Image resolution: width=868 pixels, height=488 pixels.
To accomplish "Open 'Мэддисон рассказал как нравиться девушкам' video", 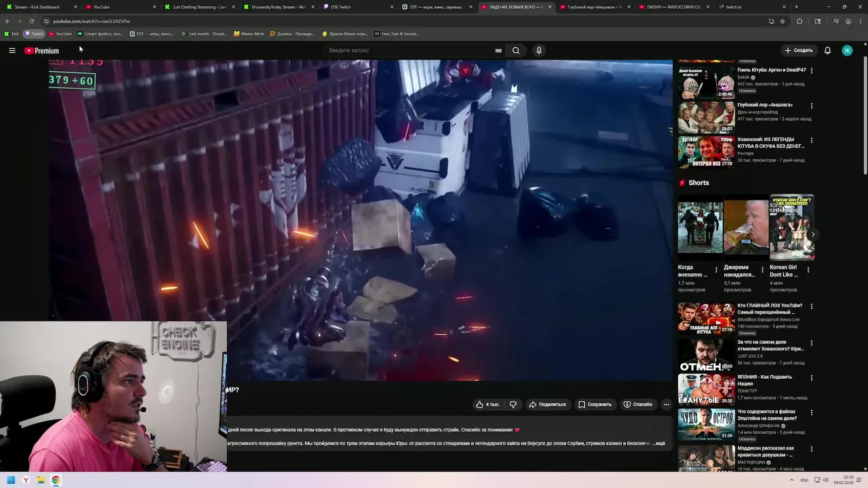I will coord(766,451).
